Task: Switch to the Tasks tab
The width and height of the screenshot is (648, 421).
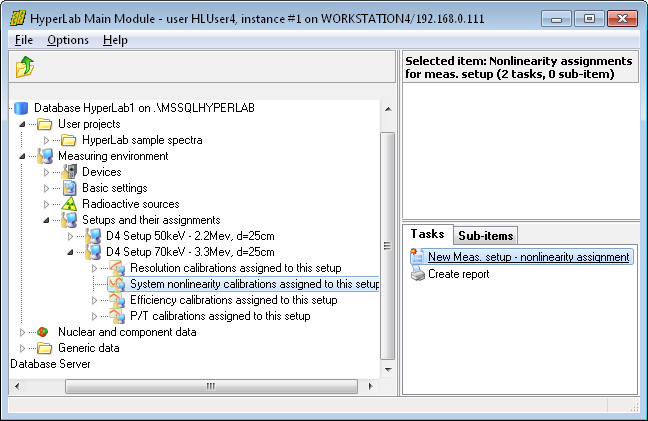Action: pyautogui.click(x=427, y=234)
